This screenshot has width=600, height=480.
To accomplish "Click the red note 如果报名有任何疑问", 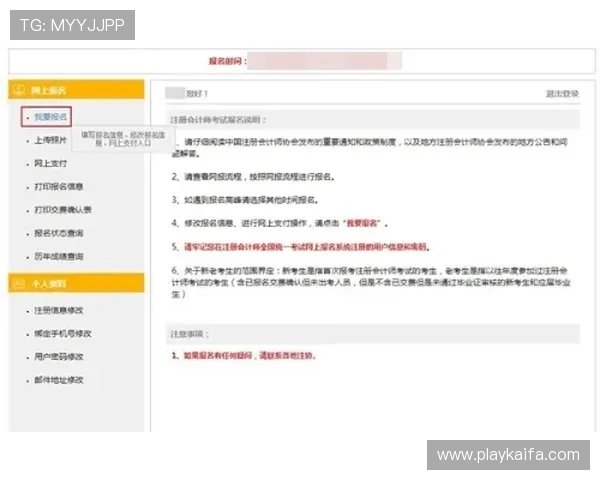I will [x=243, y=356].
